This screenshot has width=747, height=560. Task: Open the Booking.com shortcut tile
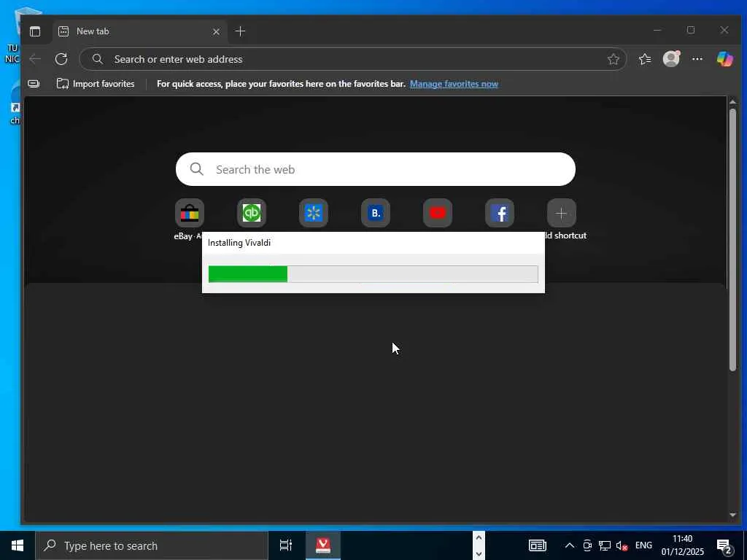[x=376, y=214]
